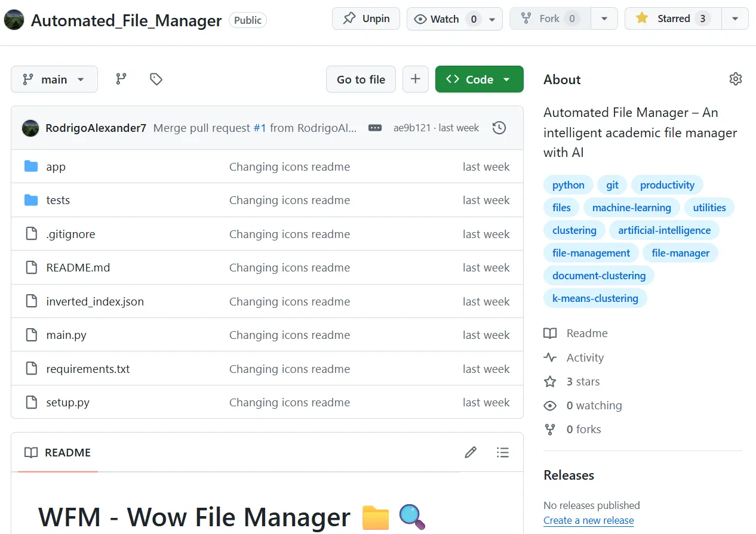The height and width of the screenshot is (534, 756).
Task: Open the Activity link in About
Action: tap(585, 357)
